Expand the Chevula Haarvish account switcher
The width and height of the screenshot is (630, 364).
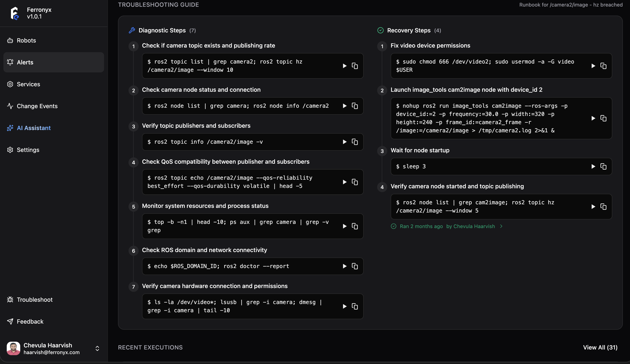pos(97,348)
